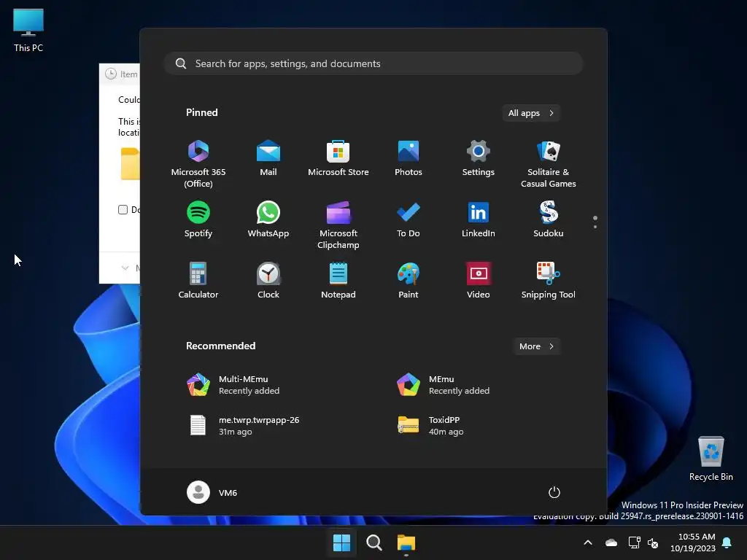Click the Start menu search field
The image size is (747, 560).
point(373,63)
